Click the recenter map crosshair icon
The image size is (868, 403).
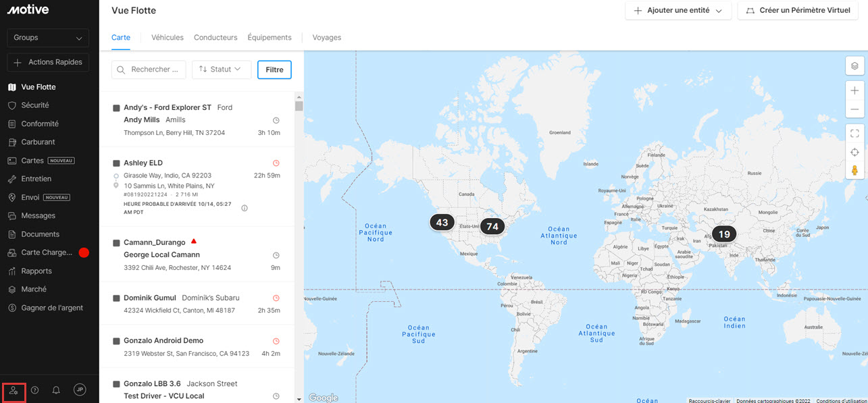point(854,152)
